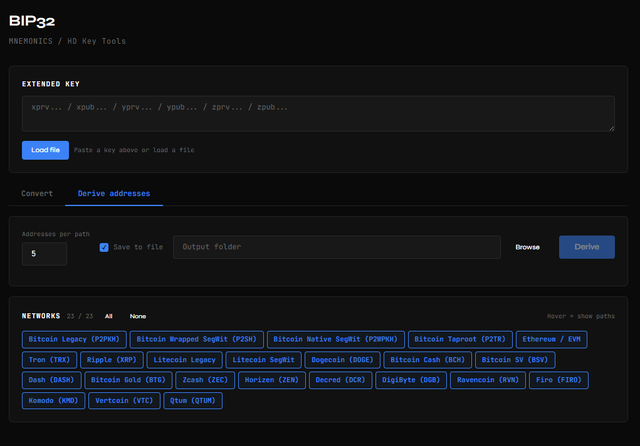Toggle Bitcoin SV (BSV) network chip
The height and width of the screenshot is (446, 640).
515,360
